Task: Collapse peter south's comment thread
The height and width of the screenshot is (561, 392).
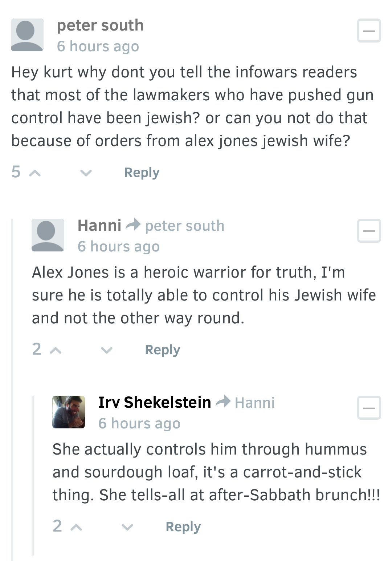Action: [x=369, y=31]
